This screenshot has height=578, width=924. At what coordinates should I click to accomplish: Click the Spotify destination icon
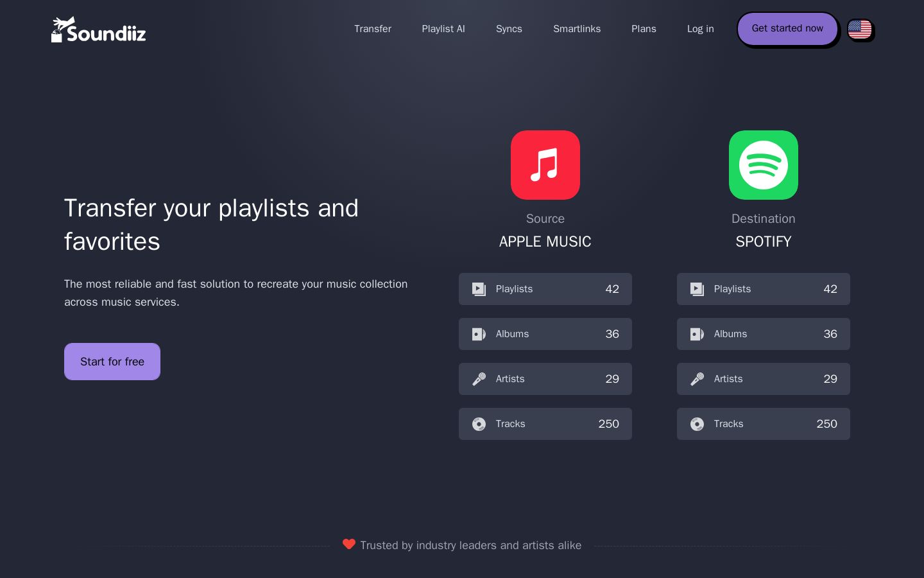(x=764, y=165)
